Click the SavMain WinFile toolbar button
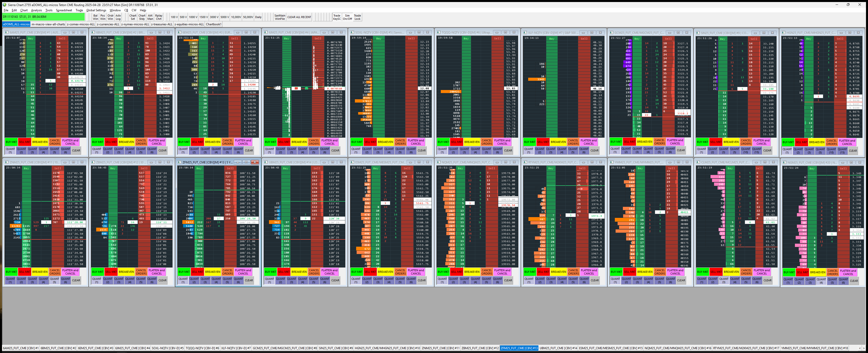Screen dimensions: 868x353 [280, 17]
